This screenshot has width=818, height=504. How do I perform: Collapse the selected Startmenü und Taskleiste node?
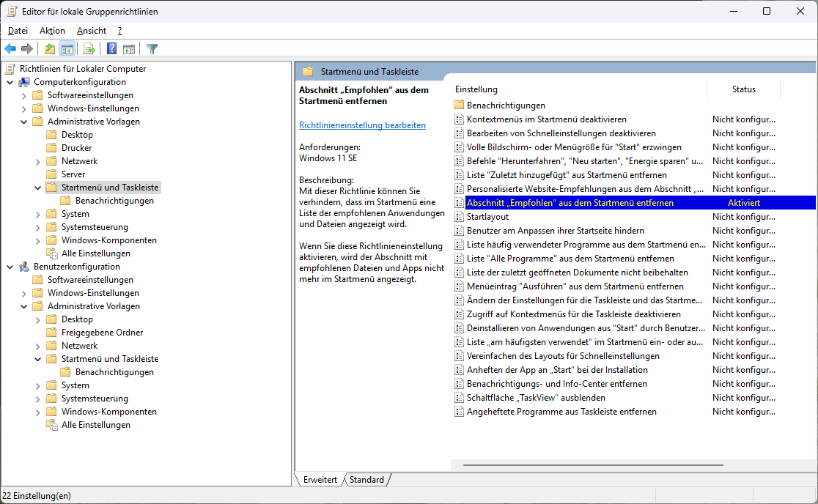37,188
